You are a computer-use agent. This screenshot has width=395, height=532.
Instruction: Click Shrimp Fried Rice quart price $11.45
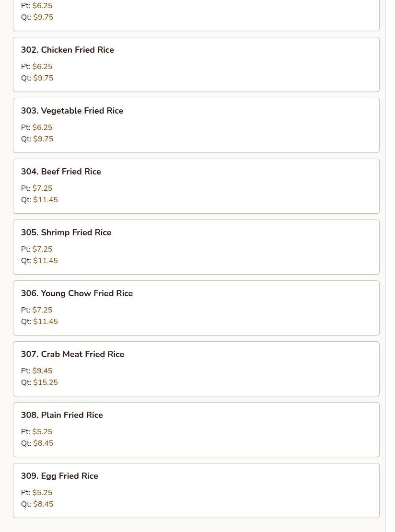(46, 261)
